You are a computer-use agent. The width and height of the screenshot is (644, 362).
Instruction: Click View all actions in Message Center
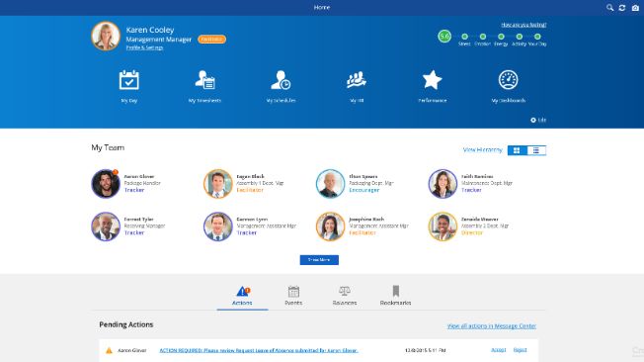tap(492, 326)
